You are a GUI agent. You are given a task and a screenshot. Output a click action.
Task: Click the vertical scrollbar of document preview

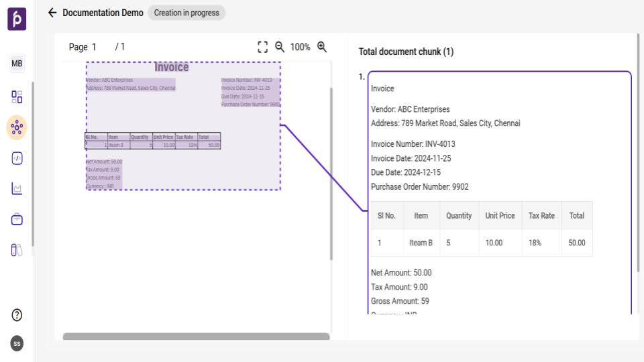[331, 174]
